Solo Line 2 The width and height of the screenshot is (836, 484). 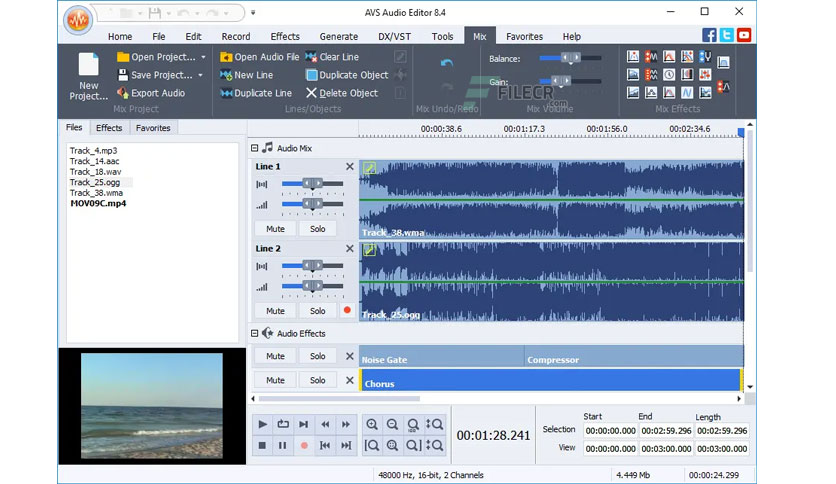(317, 311)
